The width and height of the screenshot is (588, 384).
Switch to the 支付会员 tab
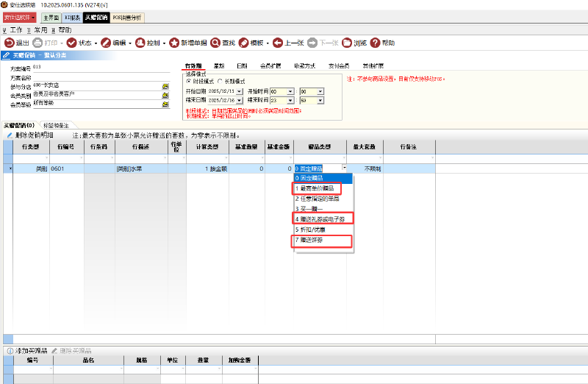click(x=339, y=65)
